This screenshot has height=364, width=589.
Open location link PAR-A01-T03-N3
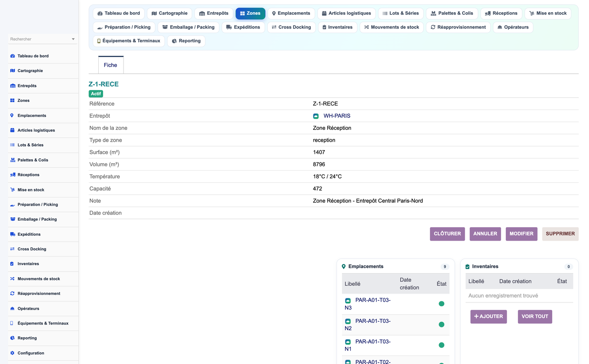click(x=368, y=304)
